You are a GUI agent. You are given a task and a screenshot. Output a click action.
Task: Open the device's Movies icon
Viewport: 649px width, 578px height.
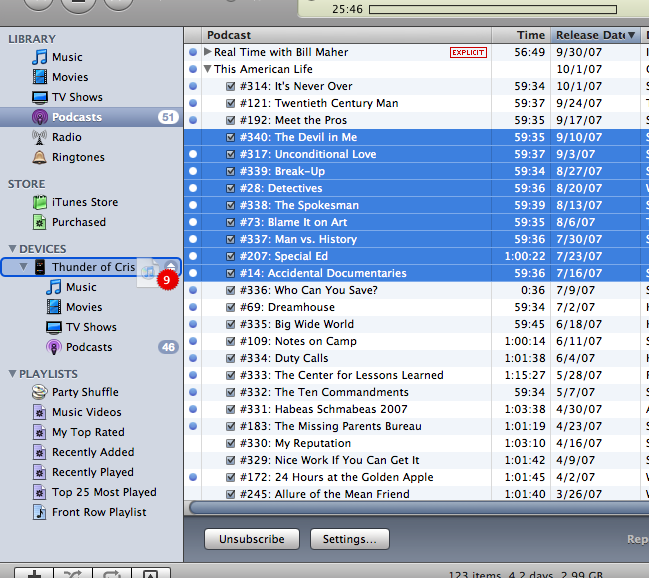tap(54, 307)
